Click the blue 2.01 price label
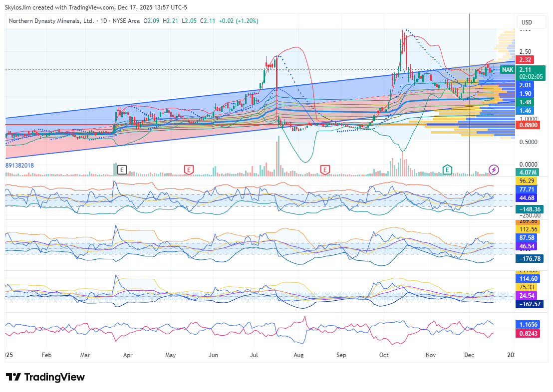 525,85
